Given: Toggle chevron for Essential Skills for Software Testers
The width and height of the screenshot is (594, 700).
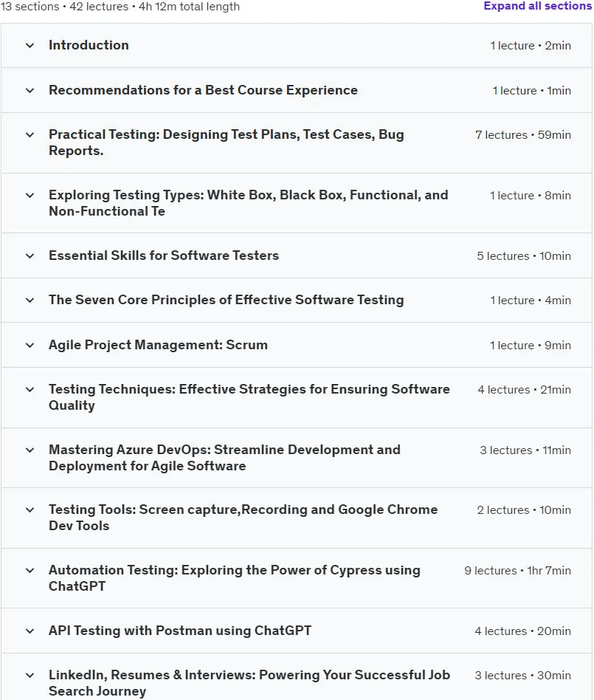Looking at the screenshot, I should pyautogui.click(x=30, y=255).
